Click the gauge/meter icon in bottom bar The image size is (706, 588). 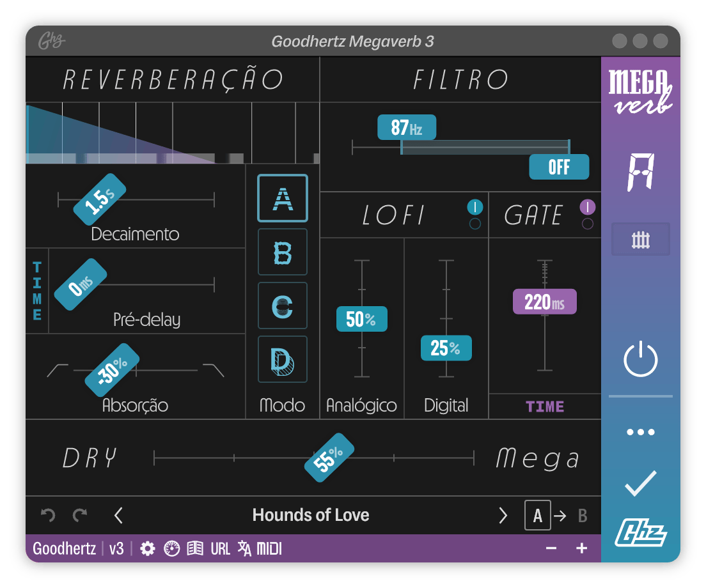coord(171,548)
